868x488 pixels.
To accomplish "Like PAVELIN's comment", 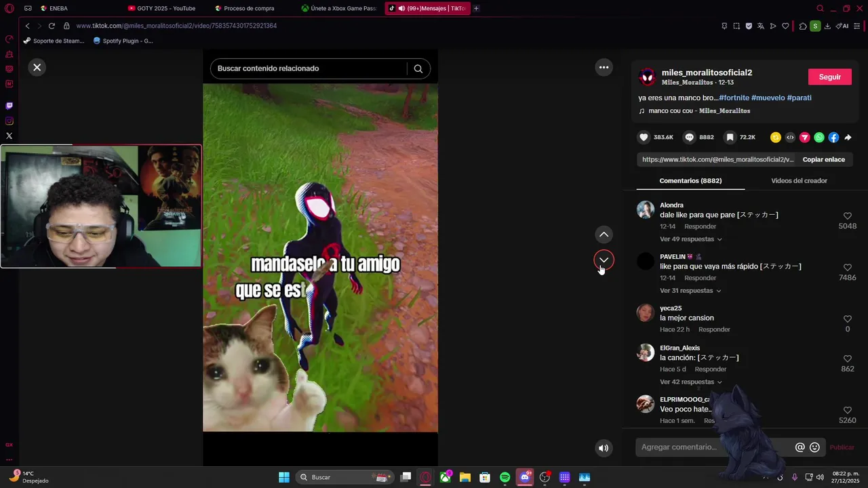I will pyautogui.click(x=847, y=268).
